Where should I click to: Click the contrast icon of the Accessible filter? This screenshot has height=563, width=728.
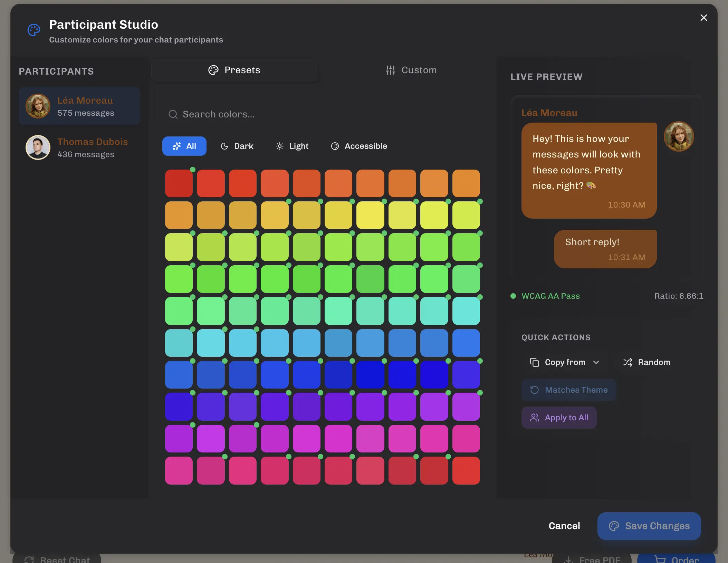tap(335, 146)
